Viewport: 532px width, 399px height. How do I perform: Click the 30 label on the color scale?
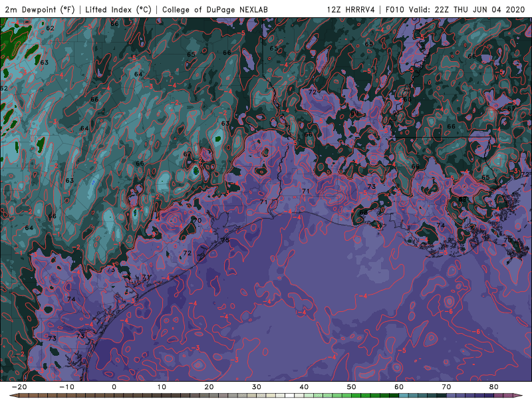tap(257, 387)
